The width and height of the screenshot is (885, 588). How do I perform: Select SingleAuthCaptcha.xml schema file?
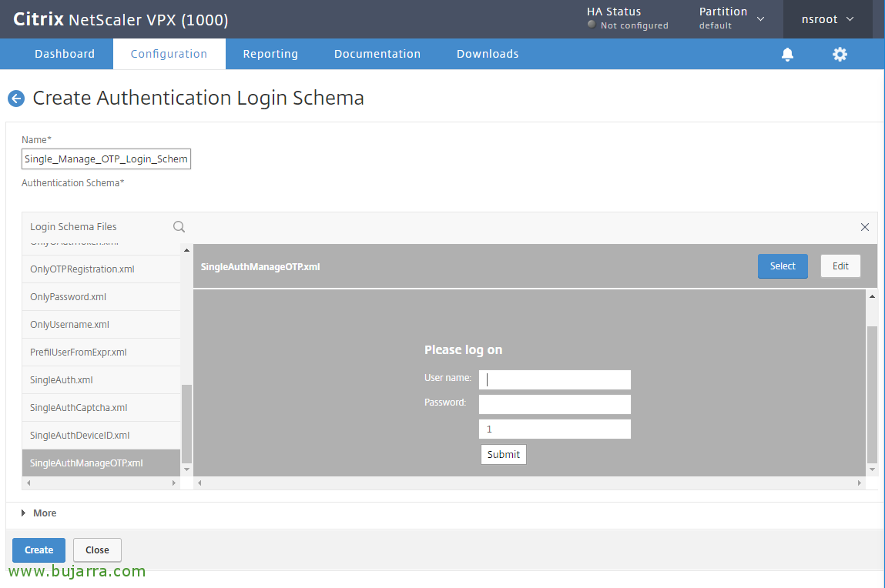(102, 407)
